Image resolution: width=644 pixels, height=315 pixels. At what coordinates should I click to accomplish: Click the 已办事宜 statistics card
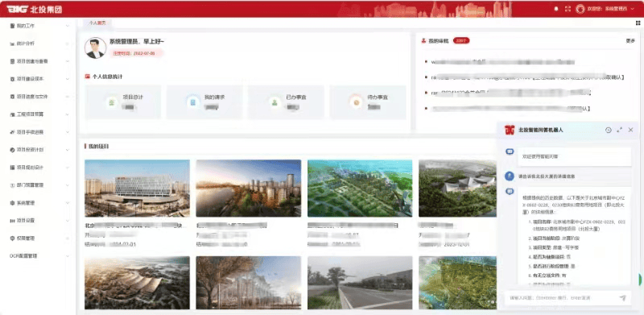pos(286,102)
